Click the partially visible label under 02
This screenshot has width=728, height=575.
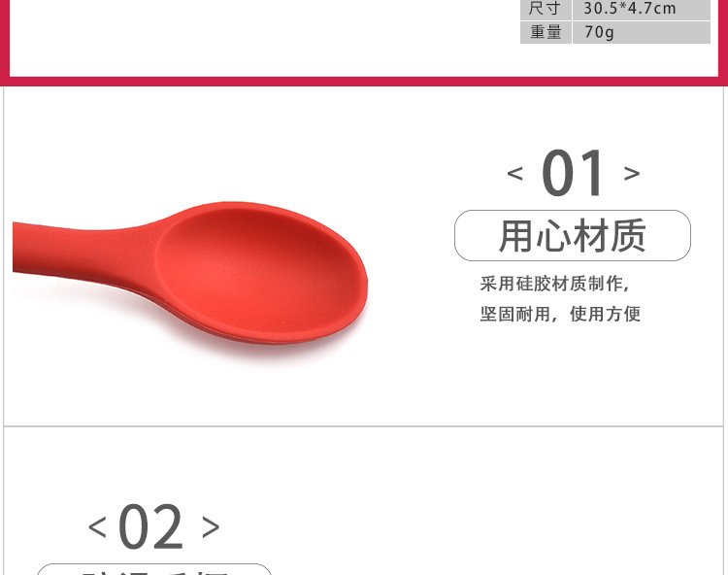pyautogui.click(x=153, y=569)
